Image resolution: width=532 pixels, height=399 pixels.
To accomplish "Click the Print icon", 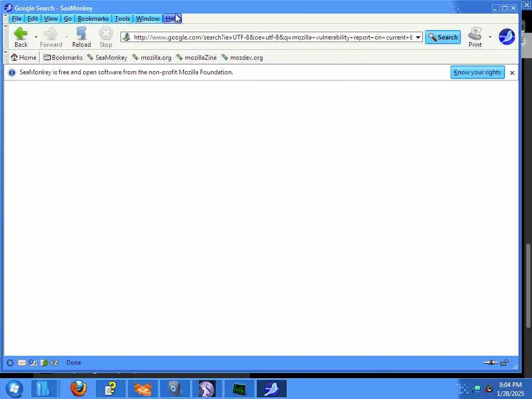I will click(x=475, y=34).
